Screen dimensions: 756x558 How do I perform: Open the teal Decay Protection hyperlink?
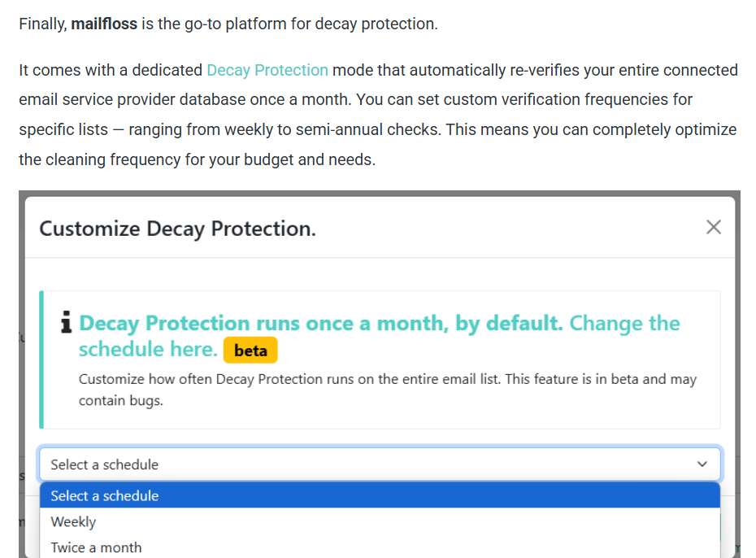(x=267, y=71)
